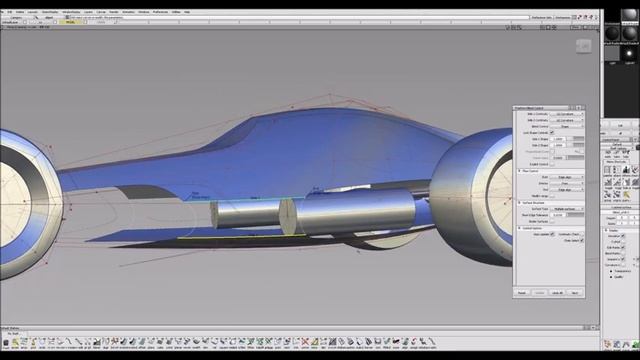
Task: Click the Degree value field in control panel
Action: coord(622,218)
